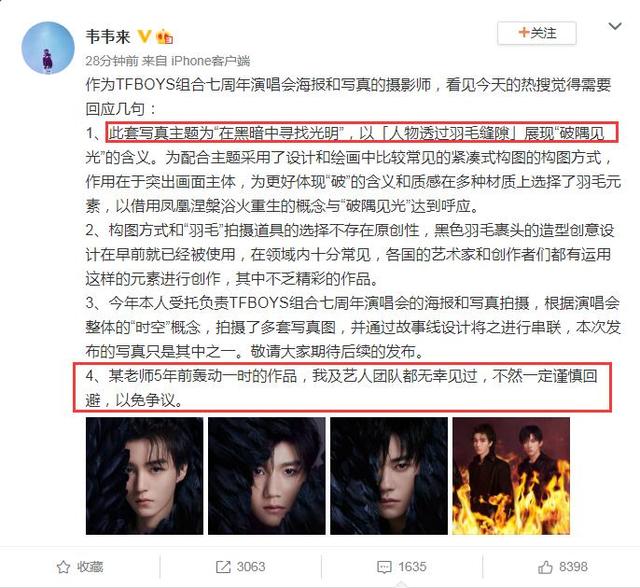
Task: Like the post using the thumbs-up icon
Action: (x=545, y=567)
